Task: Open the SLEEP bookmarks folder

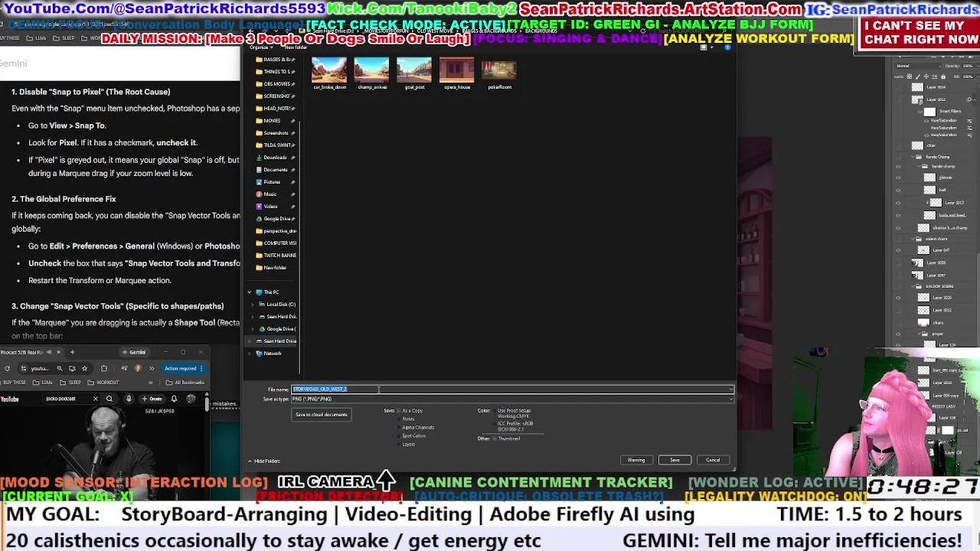Action: (72, 383)
